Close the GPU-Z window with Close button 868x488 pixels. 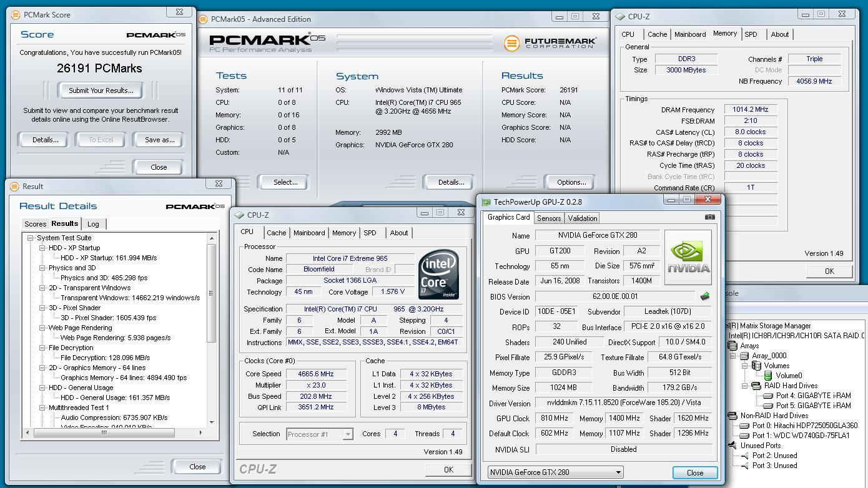tap(695, 473)
